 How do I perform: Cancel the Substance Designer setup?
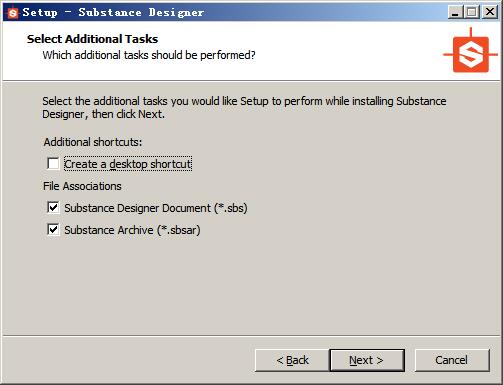(x=452, y=360)
